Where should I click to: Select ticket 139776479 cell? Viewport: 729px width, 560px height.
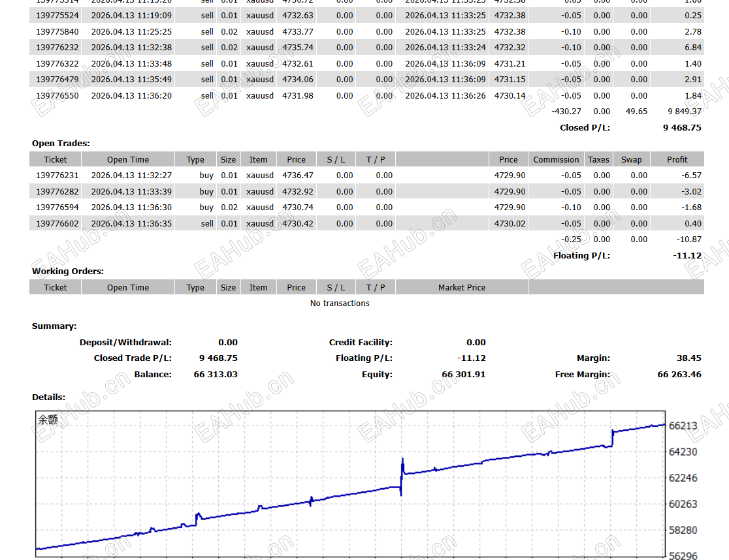click(x=57, y=80)
